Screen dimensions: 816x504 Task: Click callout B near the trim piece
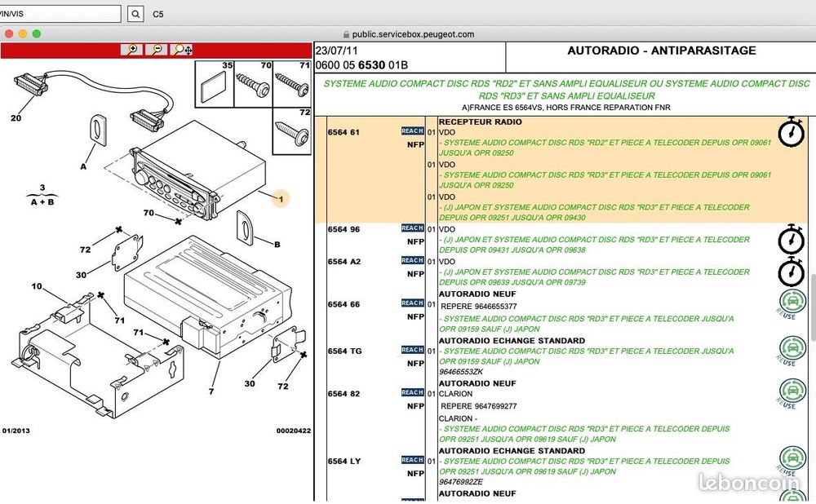click(x=277, y=244)
